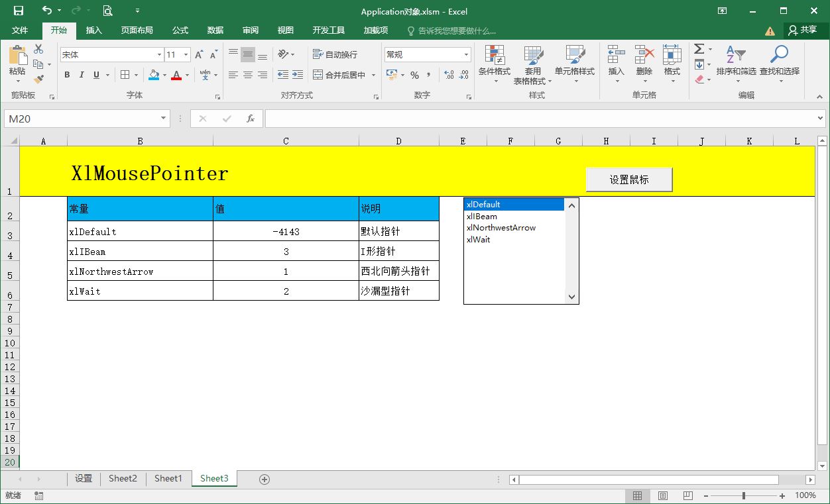Open the font name dropdown
This screenshot has height=504, width=830.
point(158,54)
